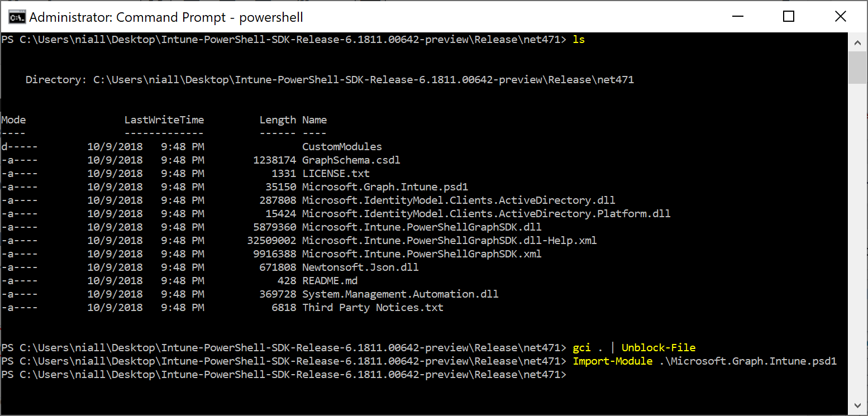This screenshot has width=868, height=416.
Task: Select the CustomModules directory entry
Action: 342,146
